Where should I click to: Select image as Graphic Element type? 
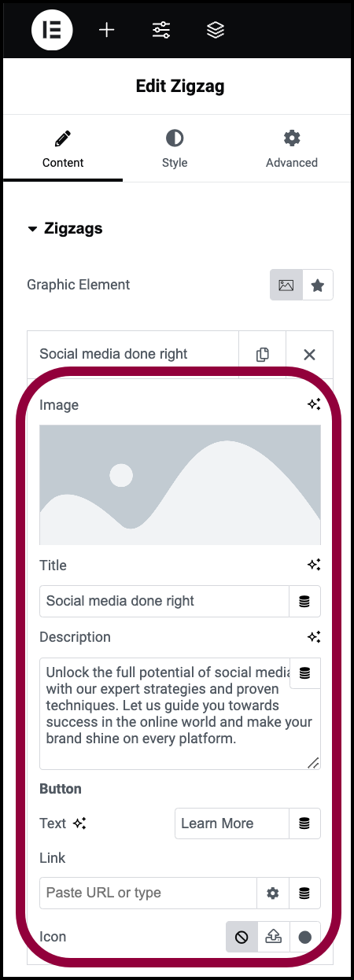(x=286, y=286)
